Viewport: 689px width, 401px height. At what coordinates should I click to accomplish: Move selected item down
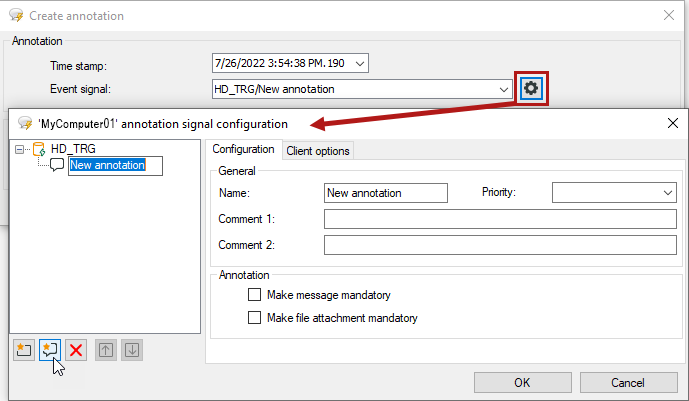pos(132,350)
